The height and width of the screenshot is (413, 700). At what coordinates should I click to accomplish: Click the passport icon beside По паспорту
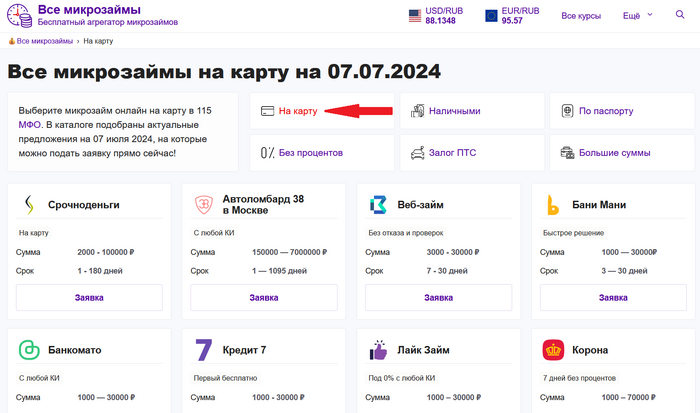point(567,111)
